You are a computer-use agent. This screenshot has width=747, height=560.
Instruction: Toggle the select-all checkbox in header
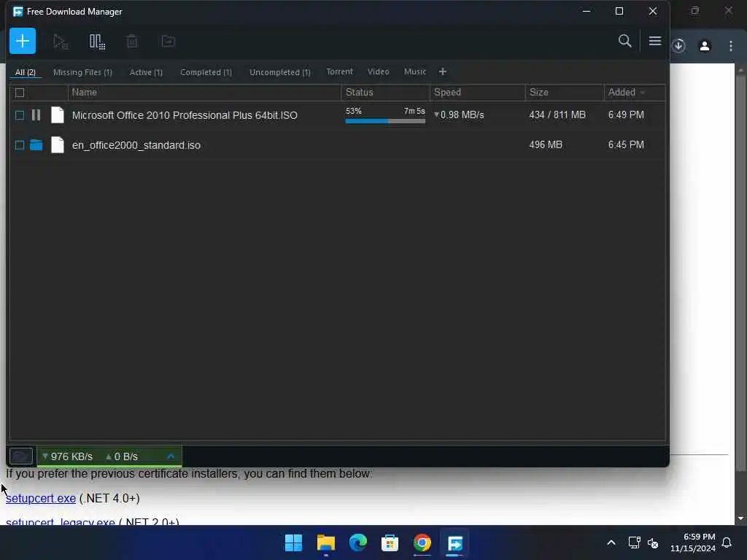[20, 93]
